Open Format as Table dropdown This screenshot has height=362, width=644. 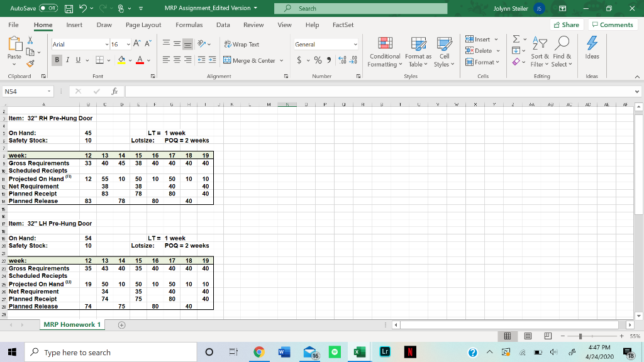[418, 52]
